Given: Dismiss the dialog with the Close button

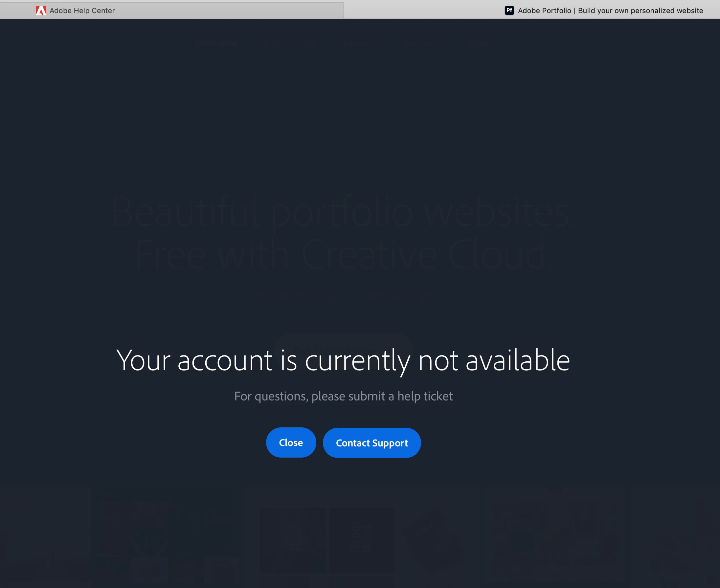Looking at the screenshot, I should click(291, 442).
